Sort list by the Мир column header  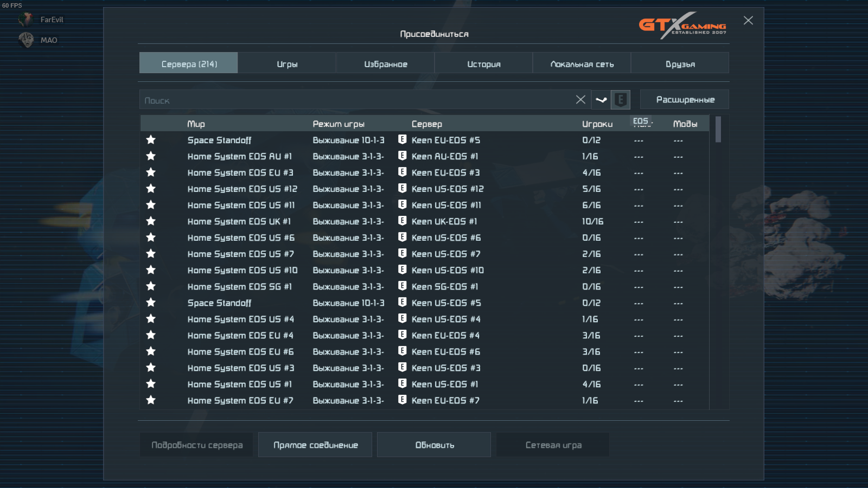coord(196,124)
